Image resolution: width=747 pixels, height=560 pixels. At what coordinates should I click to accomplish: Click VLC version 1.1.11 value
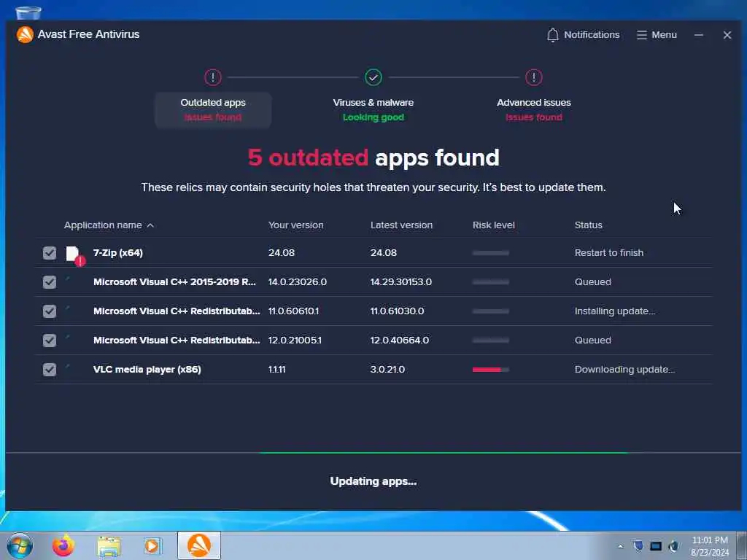(276, 370)
